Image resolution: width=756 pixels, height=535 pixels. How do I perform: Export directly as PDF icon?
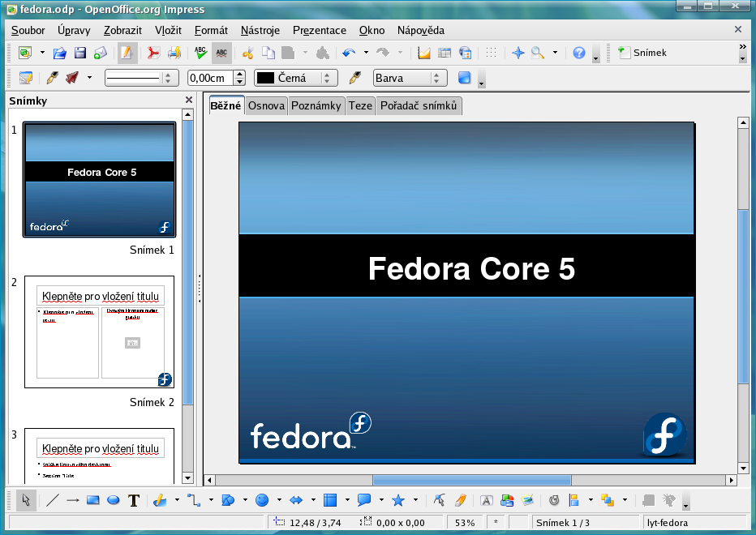(153, 53)
